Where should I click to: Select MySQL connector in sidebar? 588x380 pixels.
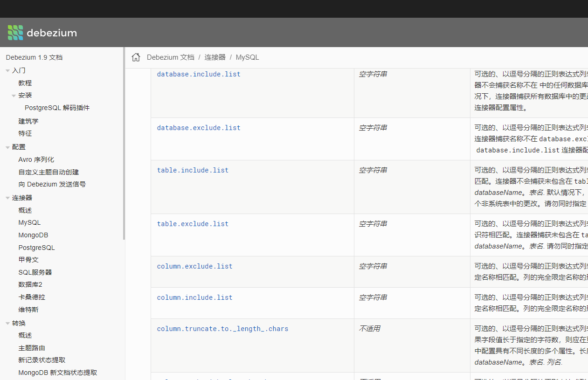coord(29,222)
